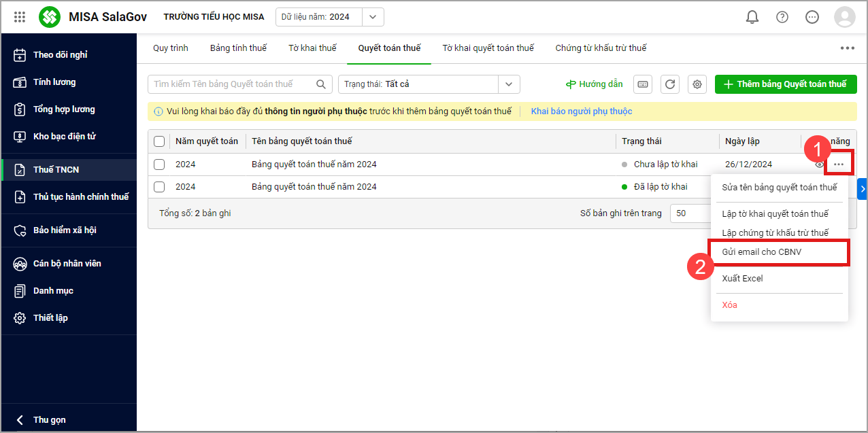Open the table settings gear icon
This screenshot has height=433, width=868.
click(x=697, y=84)
